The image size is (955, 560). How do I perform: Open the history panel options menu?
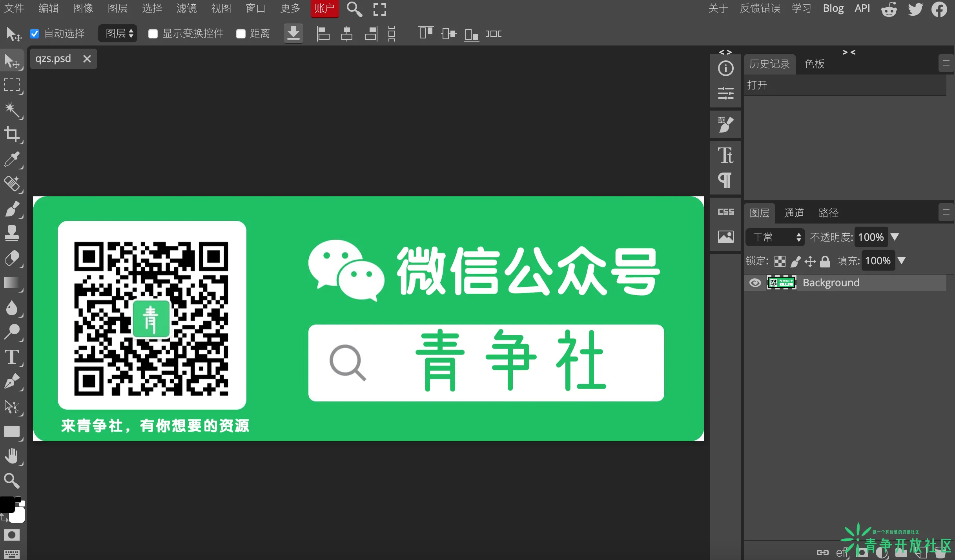coord(946,63)
